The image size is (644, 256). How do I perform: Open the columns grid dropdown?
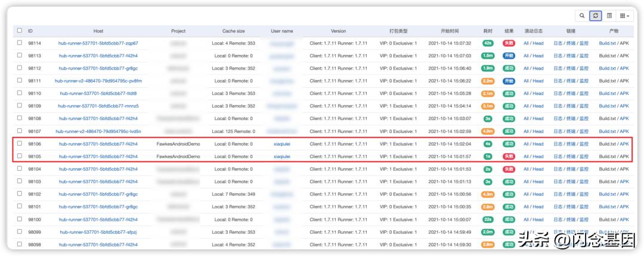pos(624,16)
